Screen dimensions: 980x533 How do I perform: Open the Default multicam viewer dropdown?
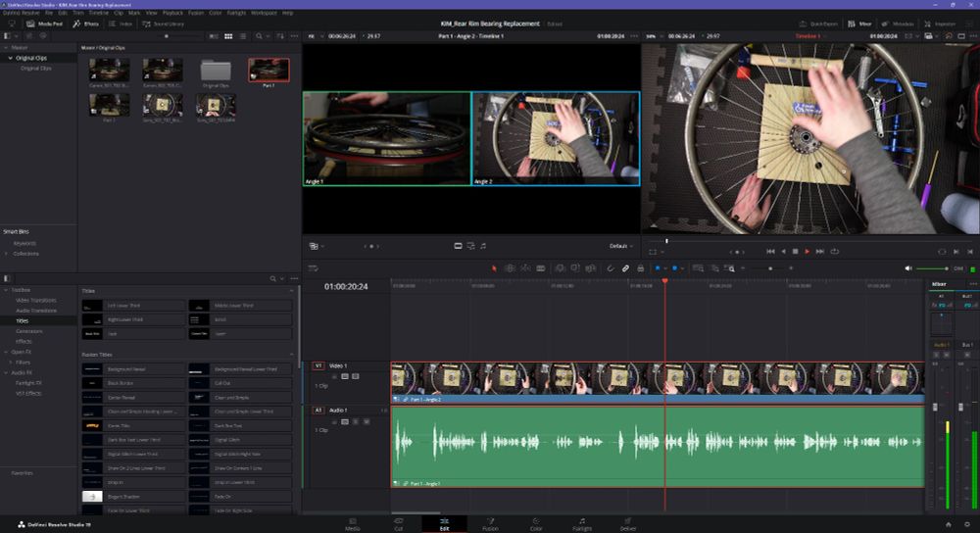tap(619, 246)
